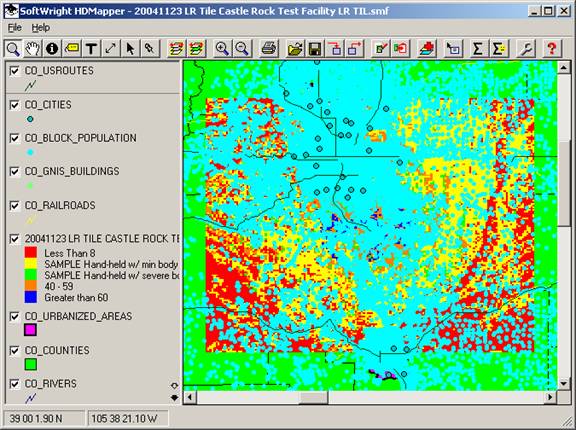
Task: Disable the CO_RAILROADS layer checkbox
Action: pos(14,206)
